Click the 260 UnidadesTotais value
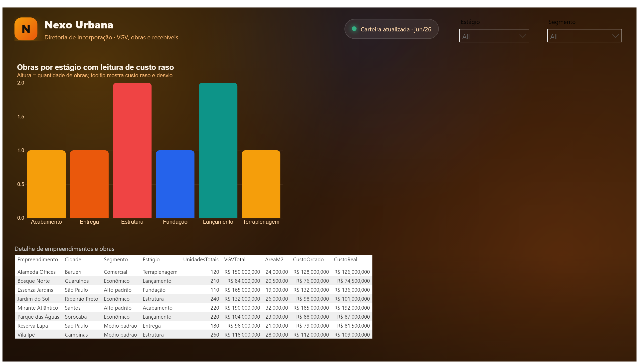This screenshot has height=364, width=639. pyautogui.click(x=215, y=335)
